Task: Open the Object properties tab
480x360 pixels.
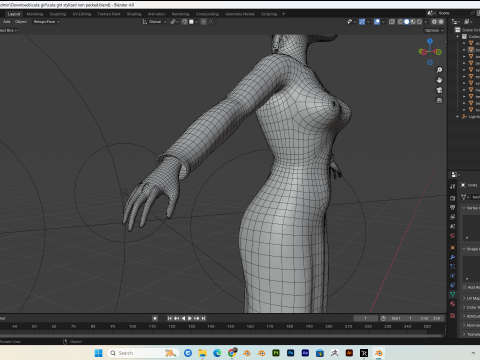Action: pyautogui.click(x=452, y=247)
